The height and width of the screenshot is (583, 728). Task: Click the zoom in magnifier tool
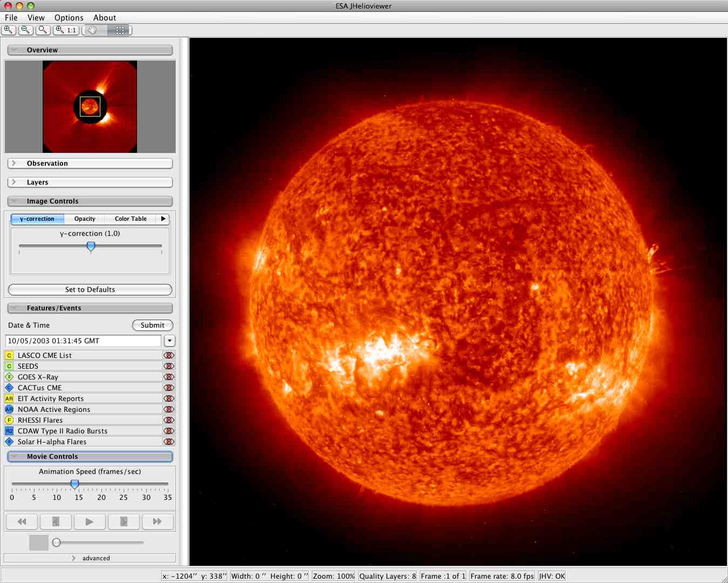pyautogui.click(x=9, y=30)
